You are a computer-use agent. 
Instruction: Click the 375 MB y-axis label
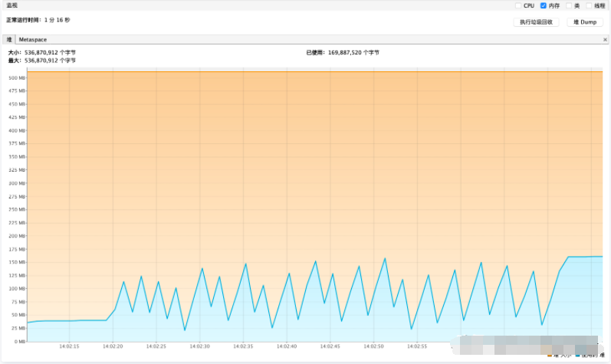(17, 143)
